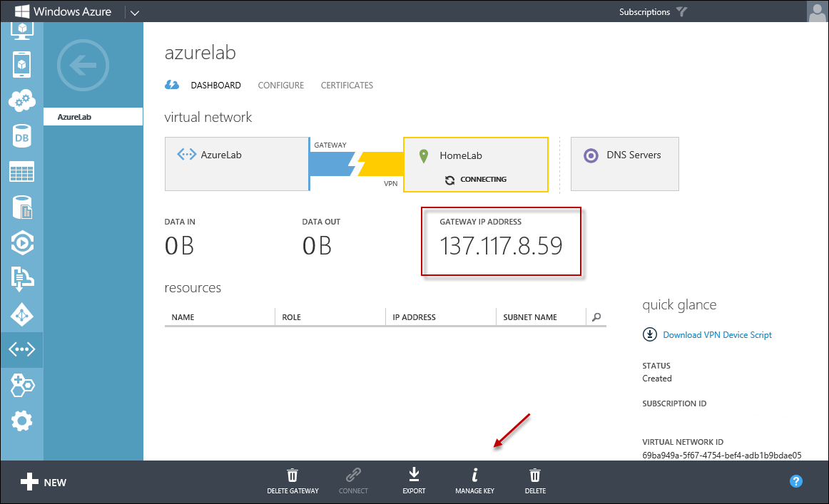The width and height of the screenshot is (829, 504).
Task: Click the HomeLab local network tile
Action: click(475, 165)
